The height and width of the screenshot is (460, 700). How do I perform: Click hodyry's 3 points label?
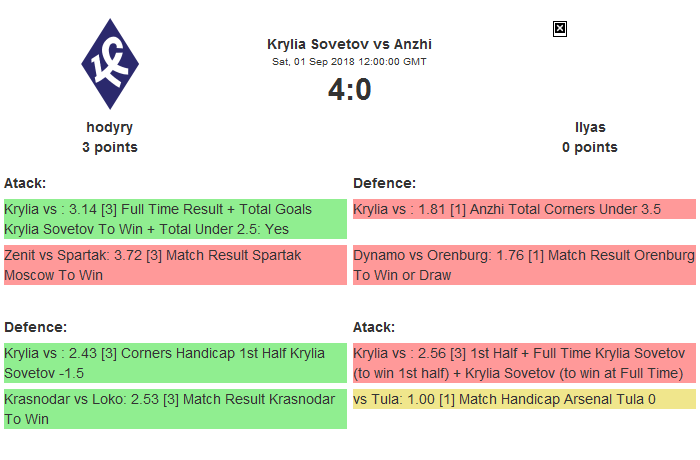click(x=110, y=147)
